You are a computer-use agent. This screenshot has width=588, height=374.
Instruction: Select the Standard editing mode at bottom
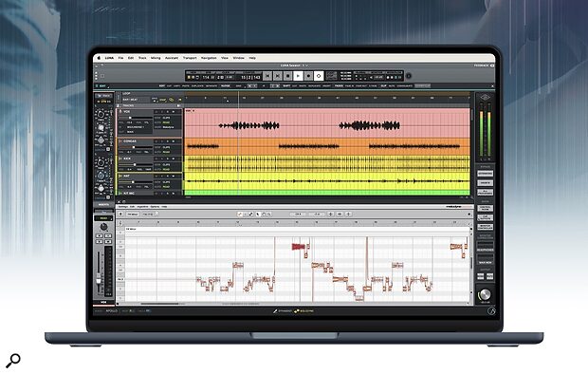[x=282, y=311]
